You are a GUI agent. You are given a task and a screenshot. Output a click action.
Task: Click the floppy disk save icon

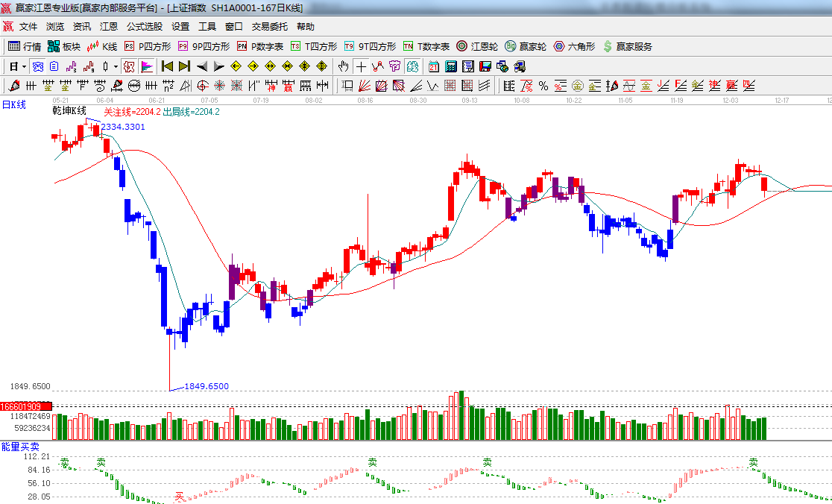(x=485, y=66)
